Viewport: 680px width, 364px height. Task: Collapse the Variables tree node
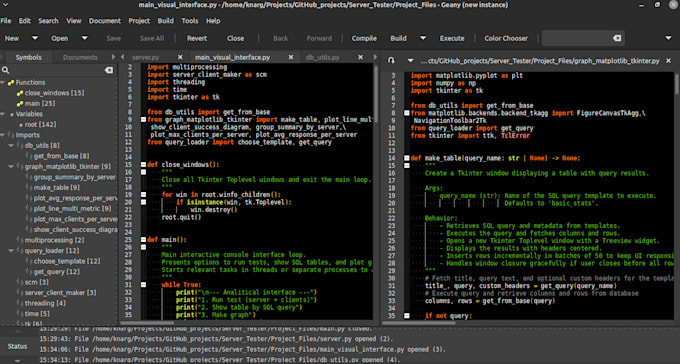pyautogui.click(x=3, y=114)
